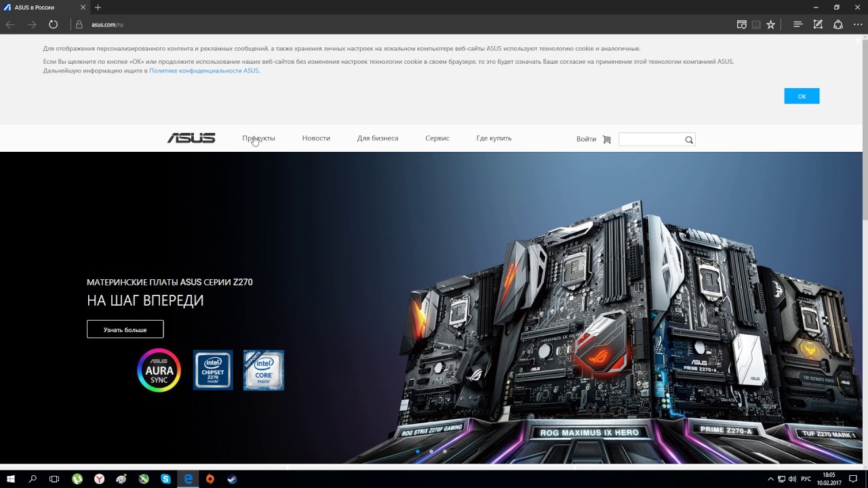Click the network tray icon
The image size is (868, 488).
(x=781, y=479)
